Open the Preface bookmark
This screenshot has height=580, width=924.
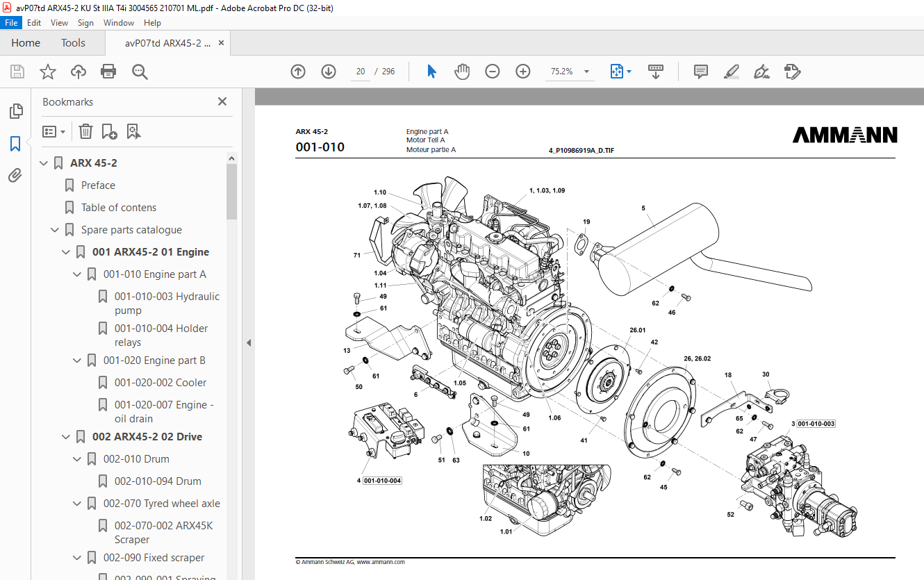coord(98,185)
